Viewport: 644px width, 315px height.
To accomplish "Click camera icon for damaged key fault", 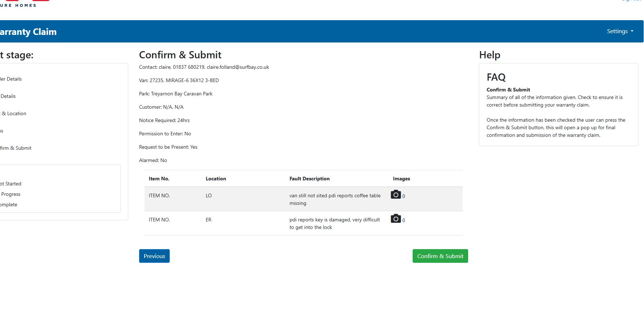I will pos(396,219).
